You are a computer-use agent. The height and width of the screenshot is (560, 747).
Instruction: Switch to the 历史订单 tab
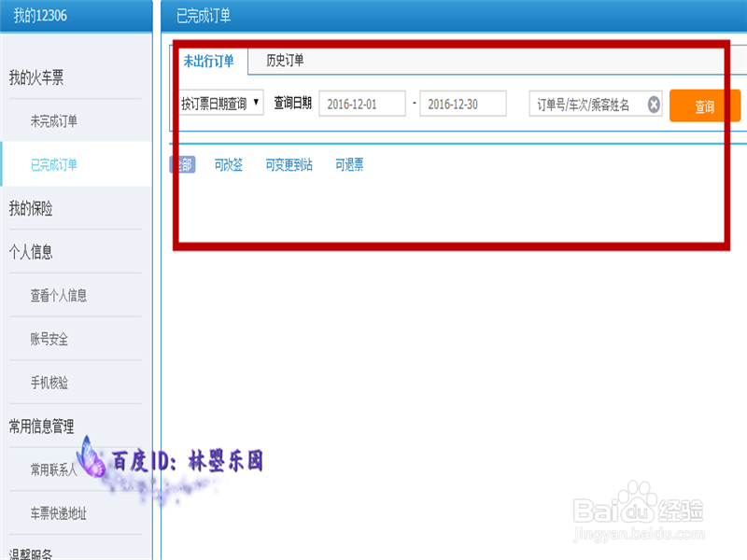coord(285,61)
